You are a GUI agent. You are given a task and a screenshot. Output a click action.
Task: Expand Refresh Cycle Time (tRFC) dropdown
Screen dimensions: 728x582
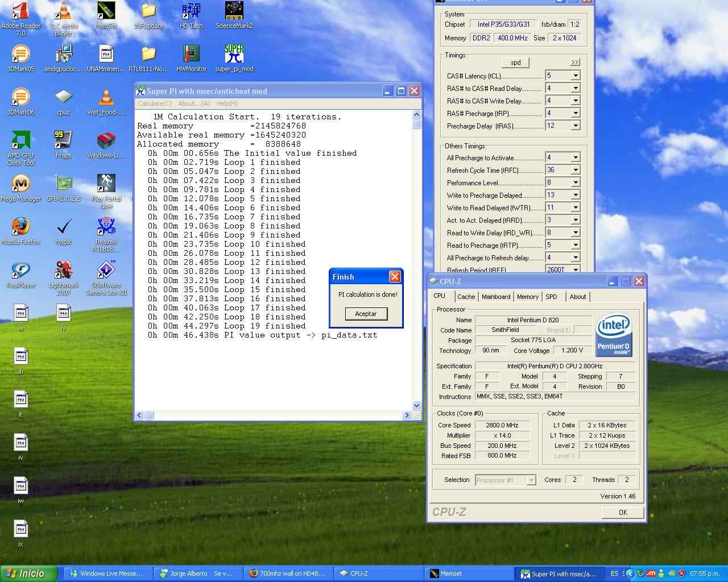(576, 170)
